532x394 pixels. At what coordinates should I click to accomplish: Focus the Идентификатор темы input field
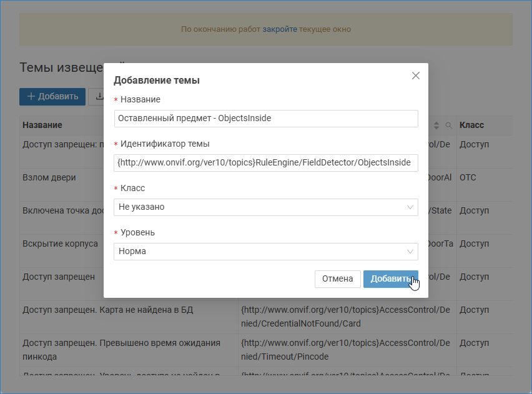[x=267, y=162]
